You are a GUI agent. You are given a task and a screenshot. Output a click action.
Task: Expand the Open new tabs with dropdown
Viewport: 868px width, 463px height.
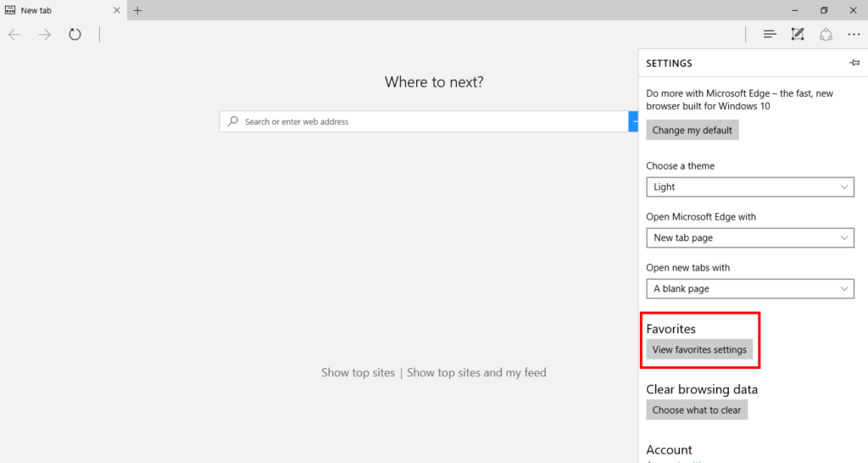[x=749, y=289]
